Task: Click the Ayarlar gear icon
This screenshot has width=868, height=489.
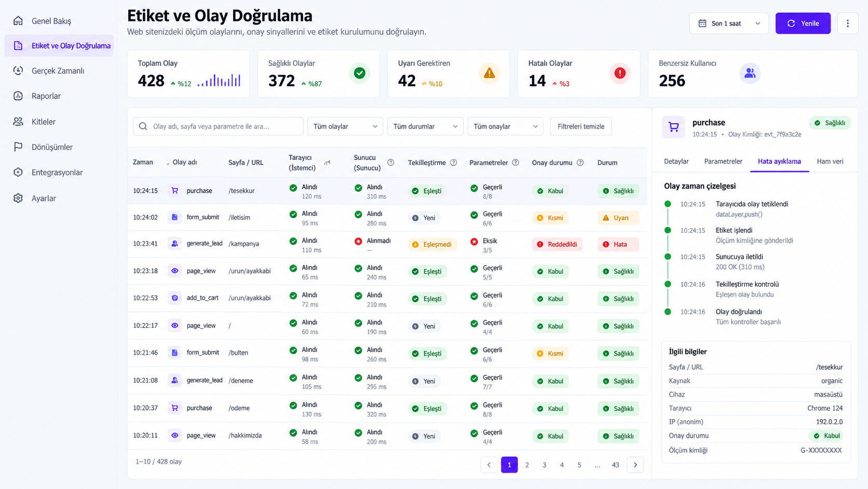Action: tap(18, 199)
